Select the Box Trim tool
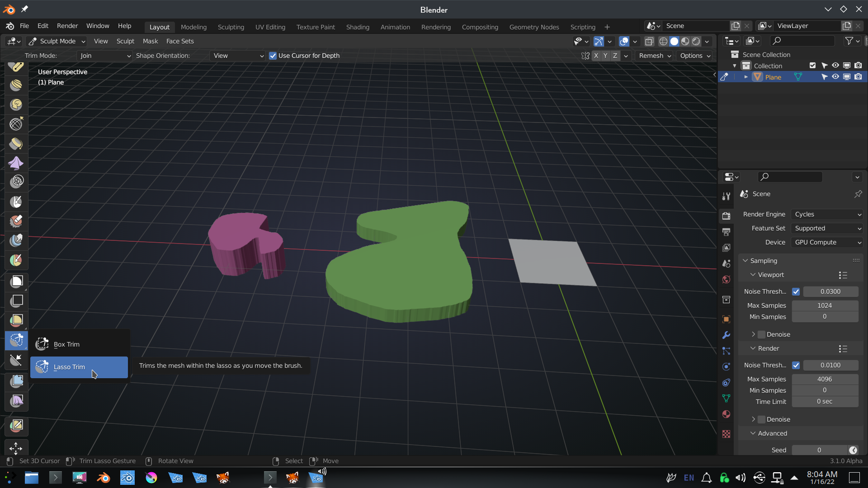 tap(66, 344)
